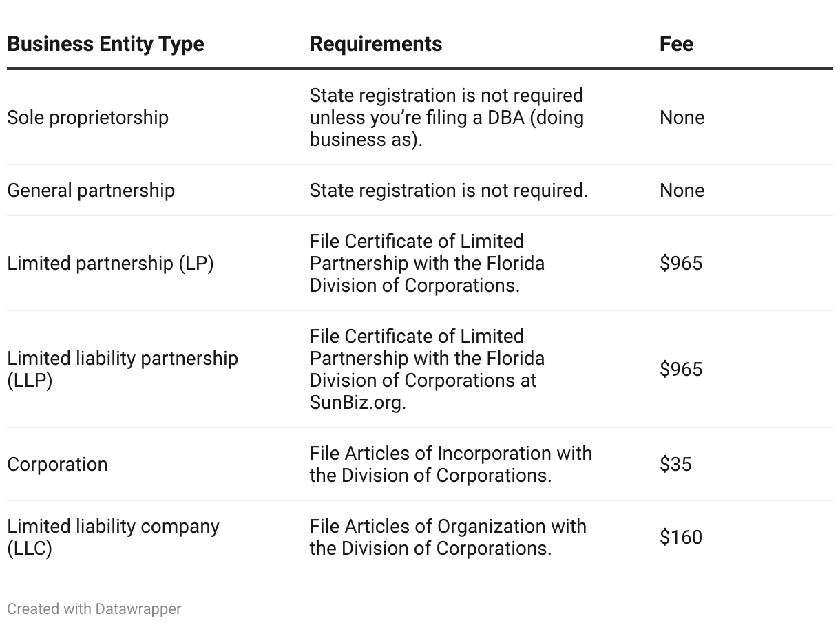Image resolution: width=840 pixels, height=625 pixels.
Task: Click the General partnership fee of None
Action: point(682,191)
